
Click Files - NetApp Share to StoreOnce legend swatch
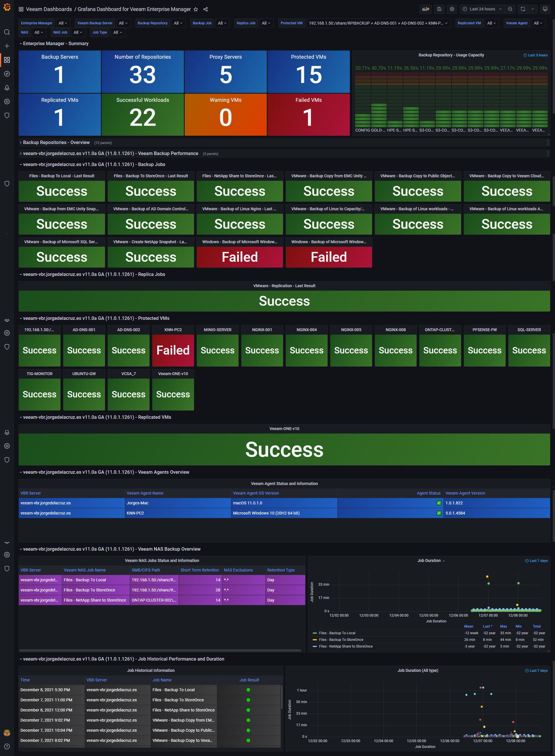point(315,647)
